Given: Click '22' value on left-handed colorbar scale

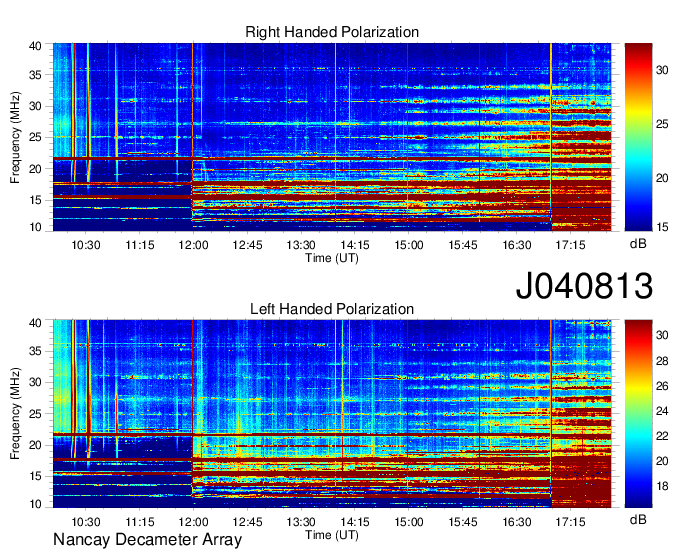Looking at the screenshot, I should tap(662, 436).
